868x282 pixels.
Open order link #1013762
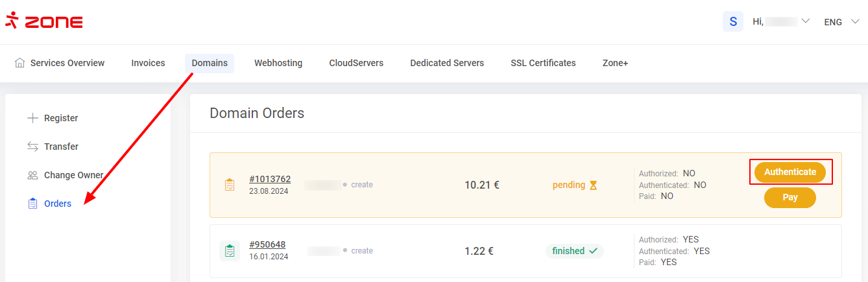270,179
